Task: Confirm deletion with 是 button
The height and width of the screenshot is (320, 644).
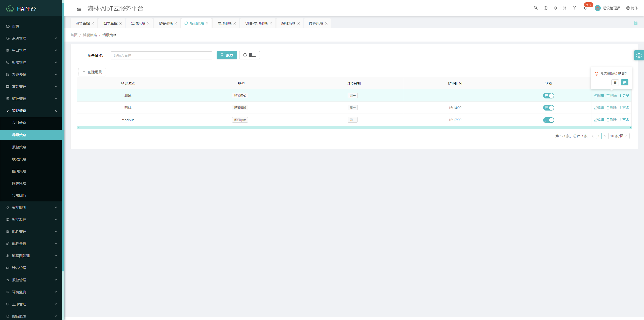Action: [x=624, y=82]
